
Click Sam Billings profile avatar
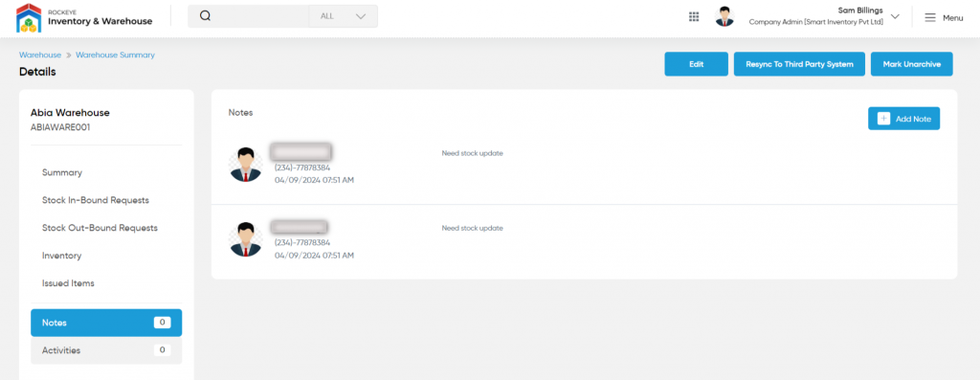(724, 17)
